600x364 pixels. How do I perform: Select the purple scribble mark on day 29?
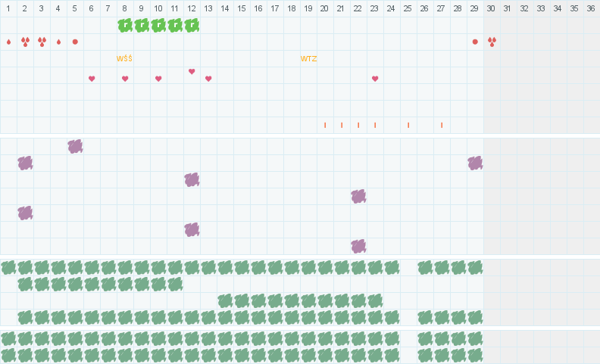pos(475,163)
